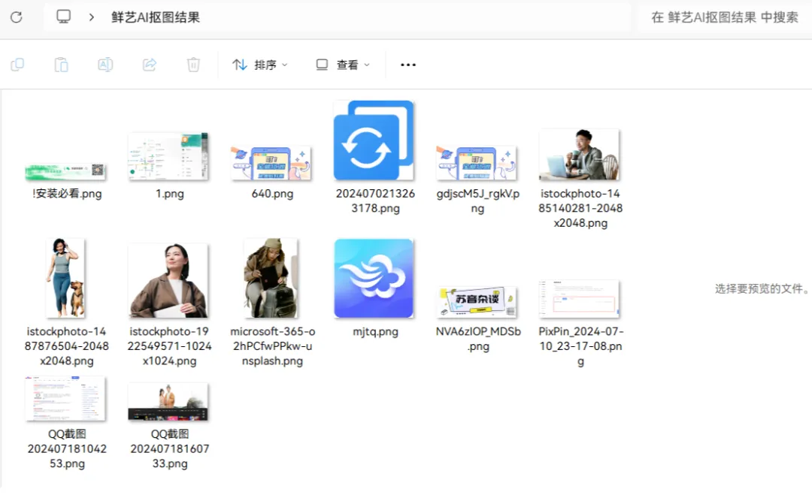
Task: Select the 1.png file thumbnail
Action: click(168, 156)
